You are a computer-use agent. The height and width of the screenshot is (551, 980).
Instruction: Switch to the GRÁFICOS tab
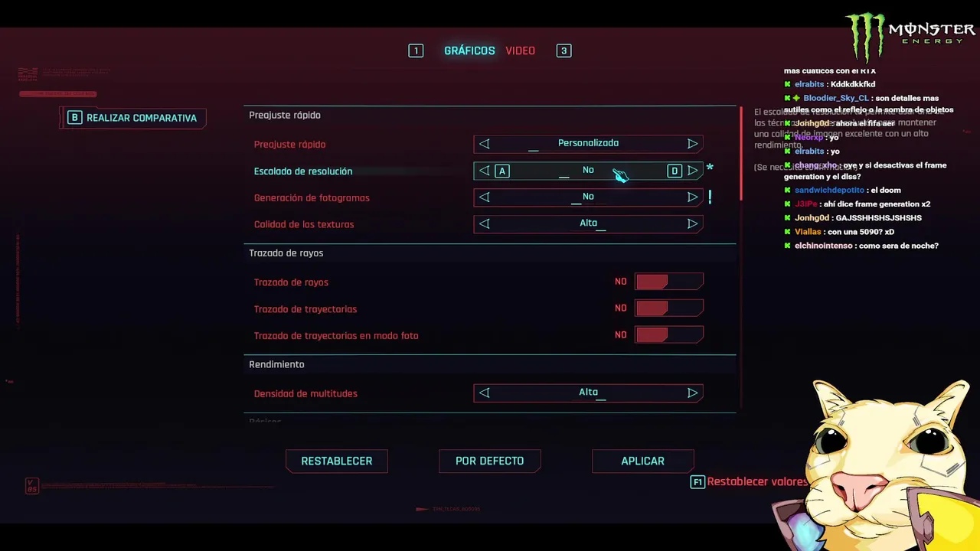pos(469,51)
